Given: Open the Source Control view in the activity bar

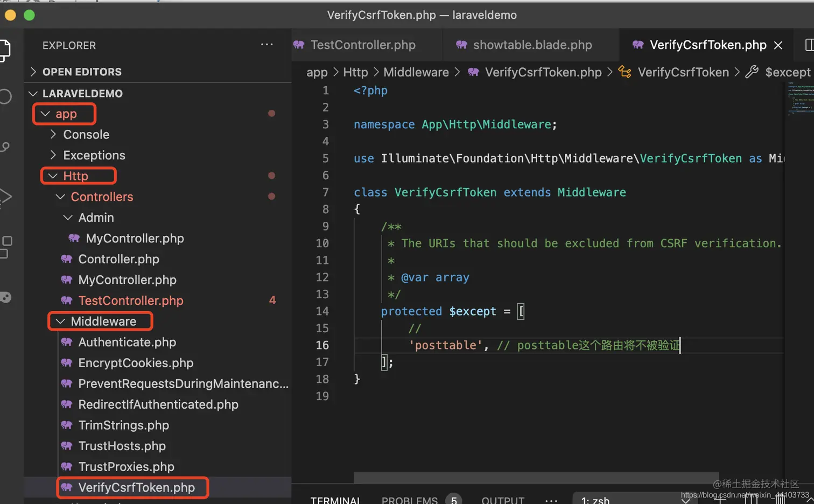Looking at the screenshot, I should (x=4, y=146).
